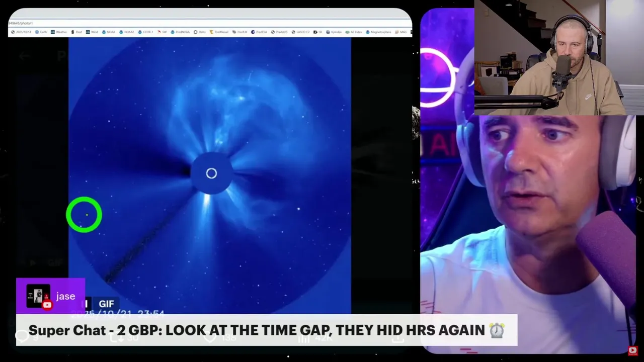Open the PredESA bookmark
Image resolution: width=644 pixels, height=362 pixels.
pos(259,32)
